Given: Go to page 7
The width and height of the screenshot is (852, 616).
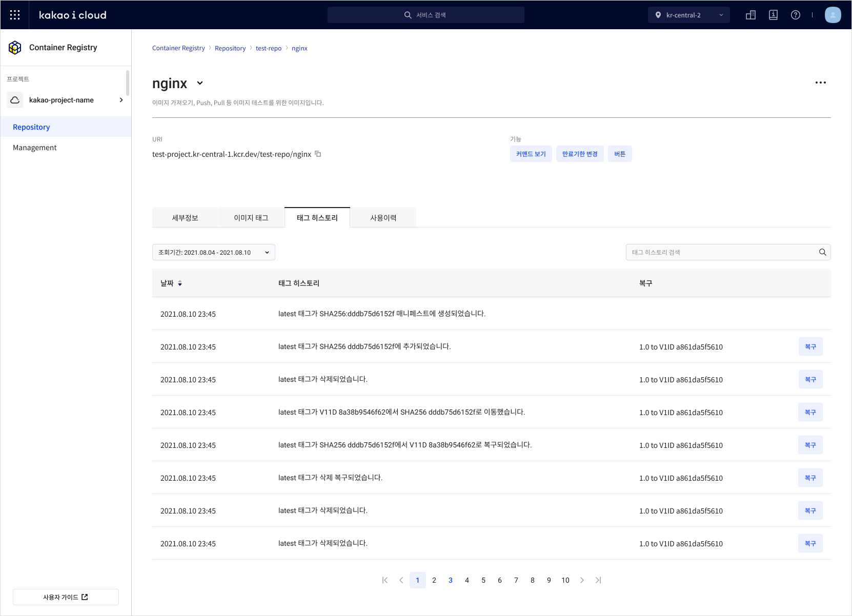Looking at the screenshot, I should coord(516,580).
